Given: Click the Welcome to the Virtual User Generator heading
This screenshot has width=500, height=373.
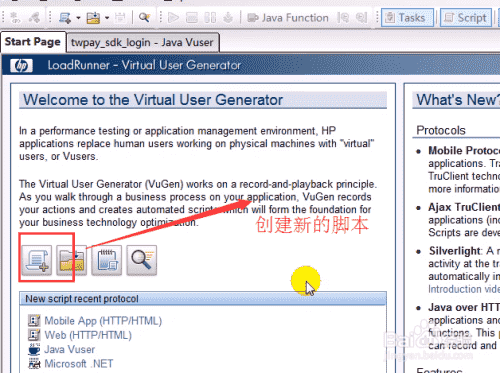Looking at the screenshot, I should 153,100.
